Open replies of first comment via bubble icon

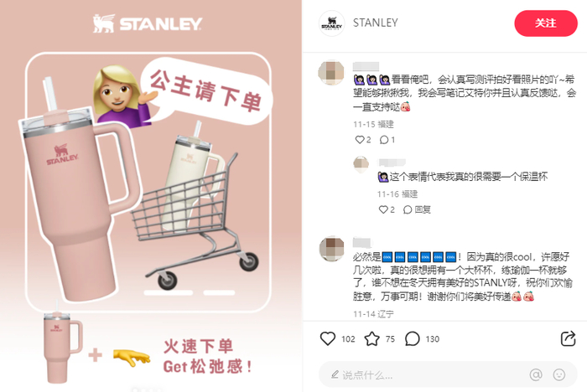click(x=387, y=140)
